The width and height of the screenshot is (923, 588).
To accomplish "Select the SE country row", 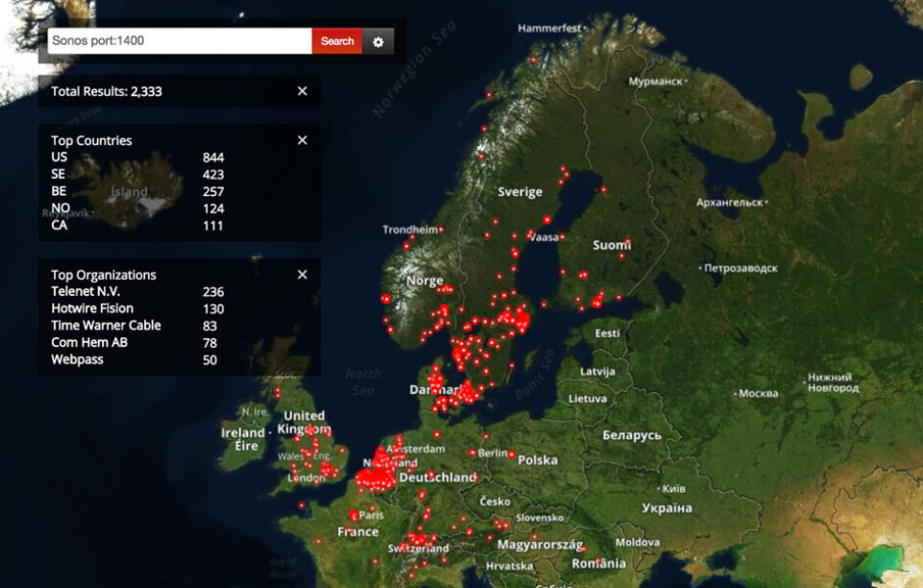I will [x=137, y=174].
